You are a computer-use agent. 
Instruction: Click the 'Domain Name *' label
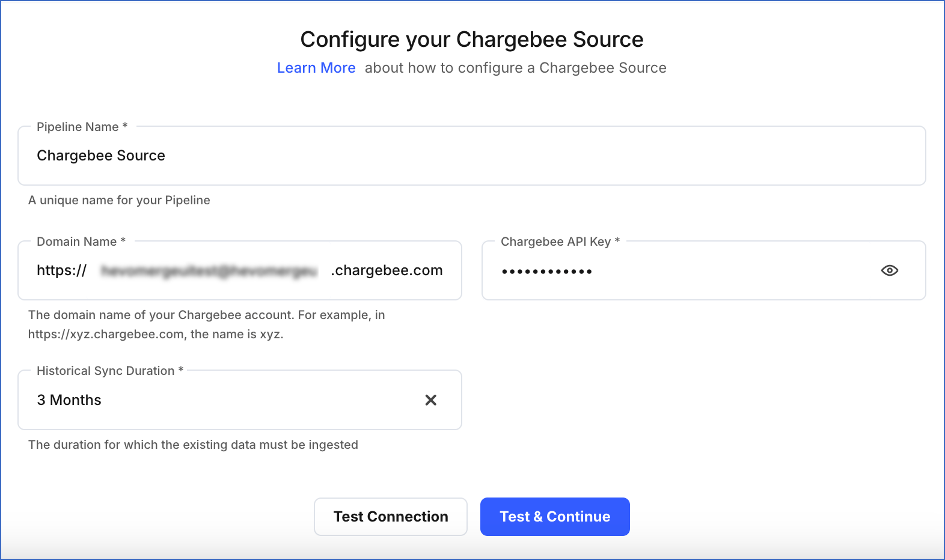(x=81, y=242)
